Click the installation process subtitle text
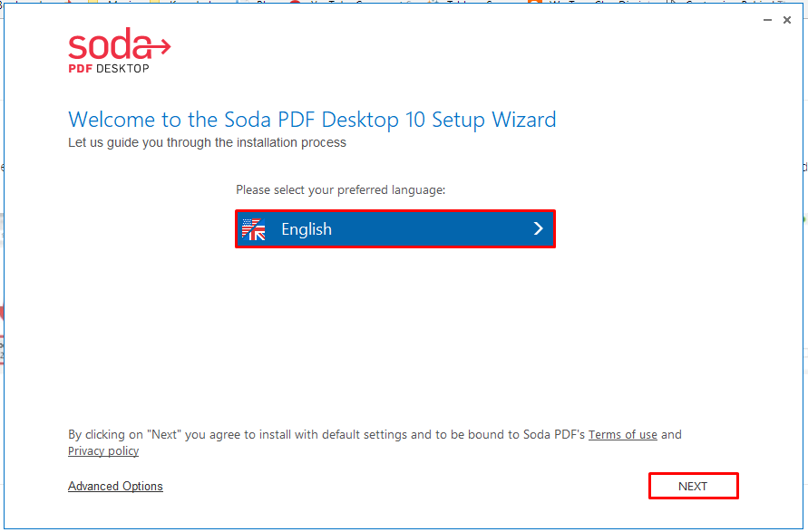Image resolution: width=808 pixels, height=532 pixels. (x=207, y=142)
